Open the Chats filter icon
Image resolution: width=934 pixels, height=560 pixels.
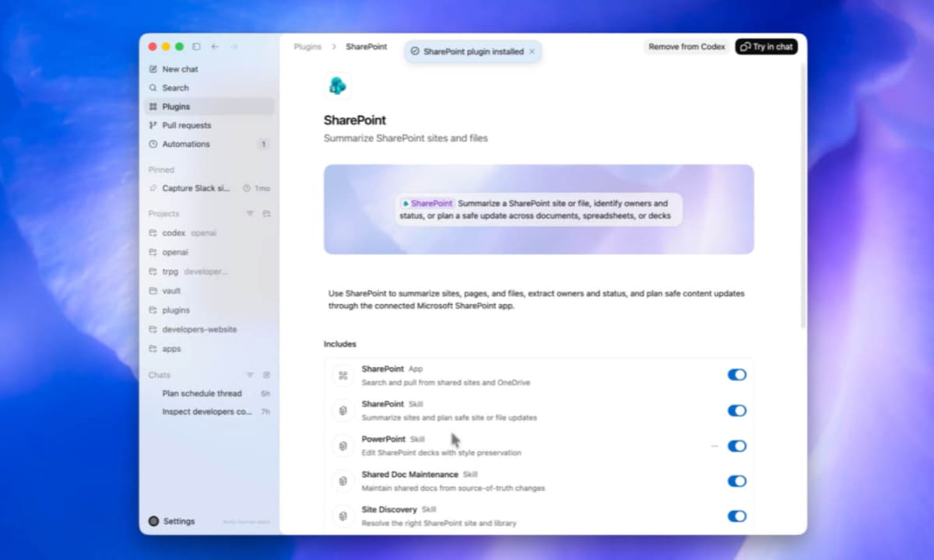click(x=250, y=375)
